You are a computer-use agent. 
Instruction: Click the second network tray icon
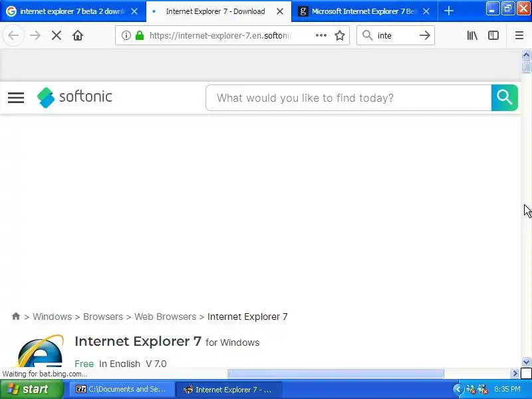click(x=483, y=389)
